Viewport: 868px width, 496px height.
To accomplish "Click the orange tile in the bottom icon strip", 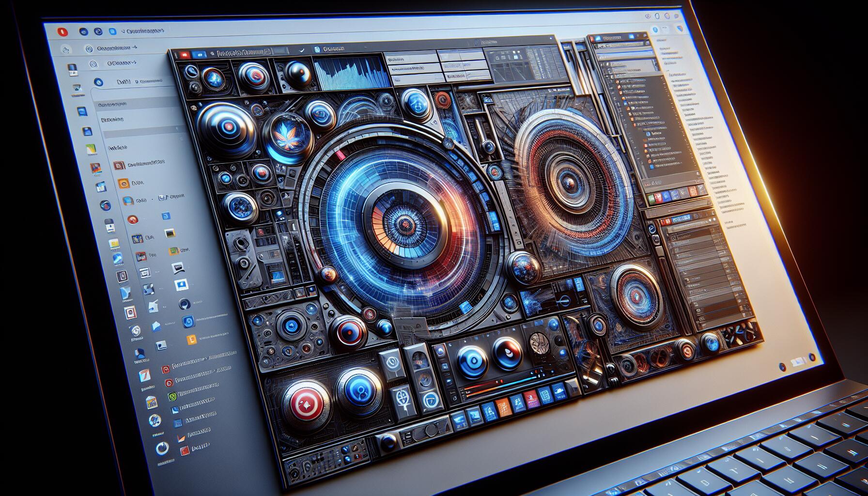I will (504, 406).
